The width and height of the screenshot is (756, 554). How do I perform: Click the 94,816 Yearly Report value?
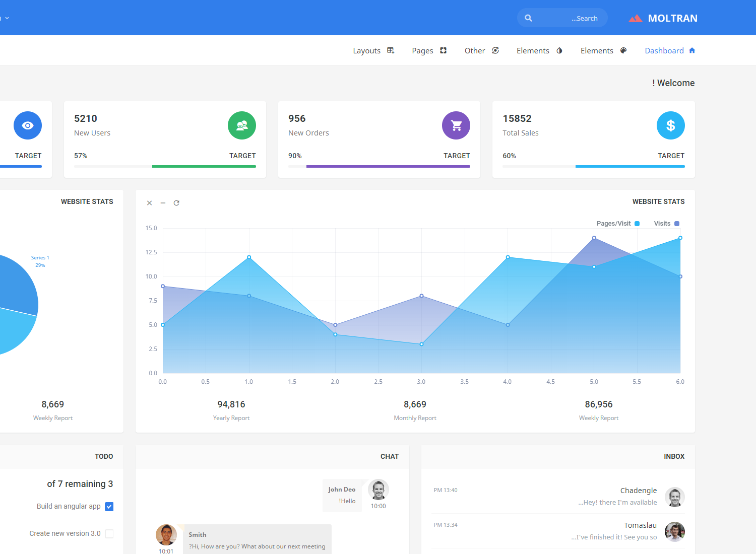click(x=231, y=404)
